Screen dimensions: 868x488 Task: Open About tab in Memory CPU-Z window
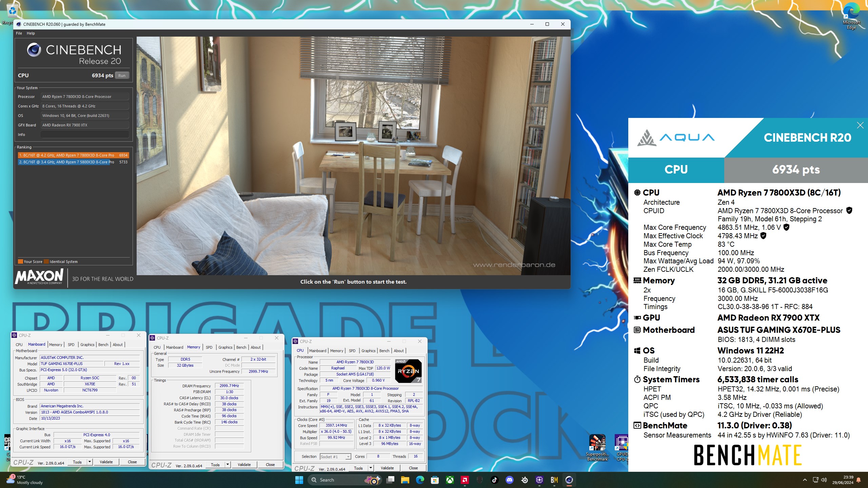pos(256,347)
